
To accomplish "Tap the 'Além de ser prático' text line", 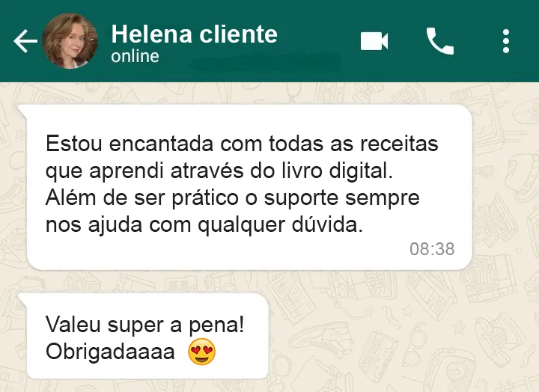I will 233,198.
